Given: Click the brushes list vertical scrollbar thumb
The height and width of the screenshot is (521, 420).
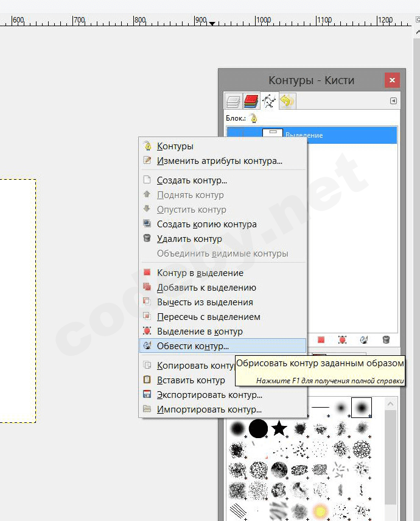Looking at the screenshot, I should point(390,457).
